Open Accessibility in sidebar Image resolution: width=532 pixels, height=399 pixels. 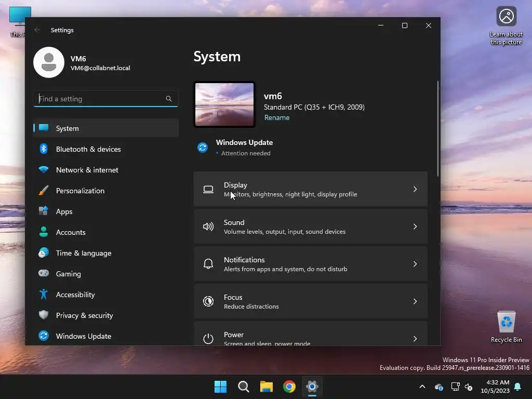[x=106, y=295]
